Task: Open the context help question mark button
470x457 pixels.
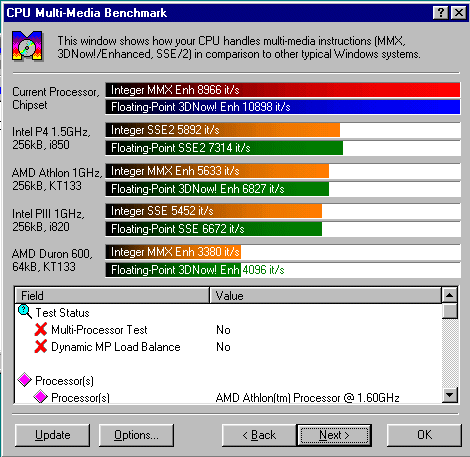Action: point(441,13)
